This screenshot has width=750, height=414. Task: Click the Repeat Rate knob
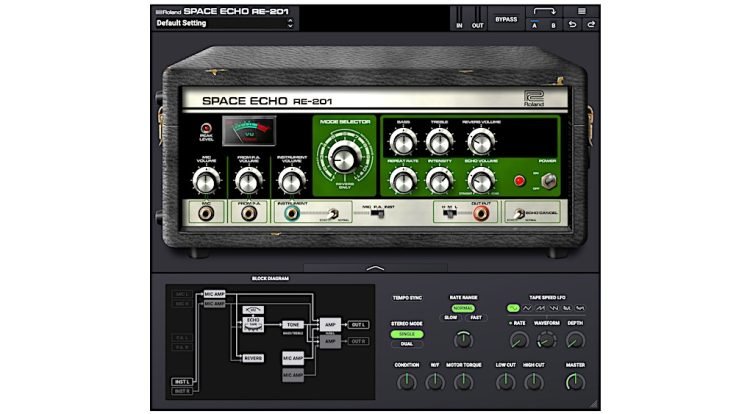point(402,180)
